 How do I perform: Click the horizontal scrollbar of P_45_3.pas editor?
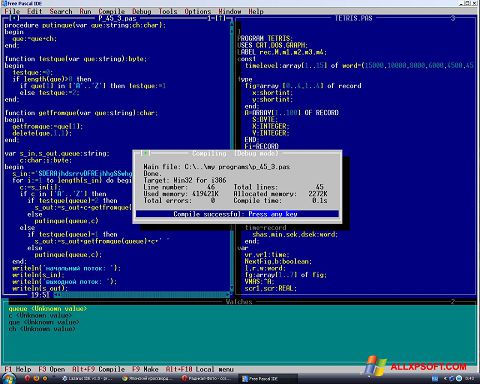point(142,295)
